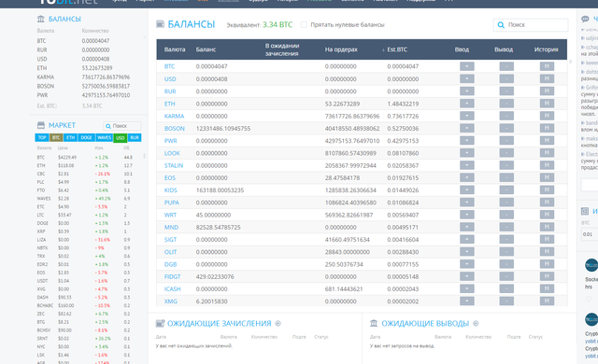Click the BTC amount field showing 0.01
The width and height of the screenshot is (598, 364).
(590, 234)
